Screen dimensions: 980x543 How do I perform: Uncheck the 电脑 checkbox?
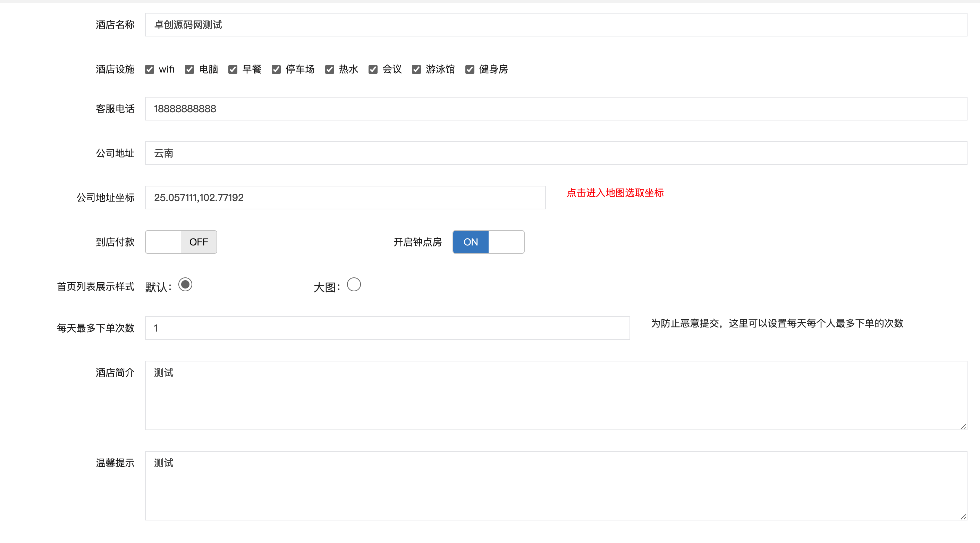point(189,69)
